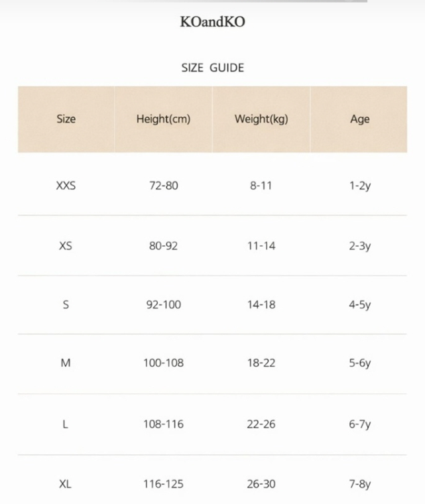Click the SIZE GUIDE heading
The width and height of the screenshot is (425, 504).
pyautogui.click(x=212, y=68)
